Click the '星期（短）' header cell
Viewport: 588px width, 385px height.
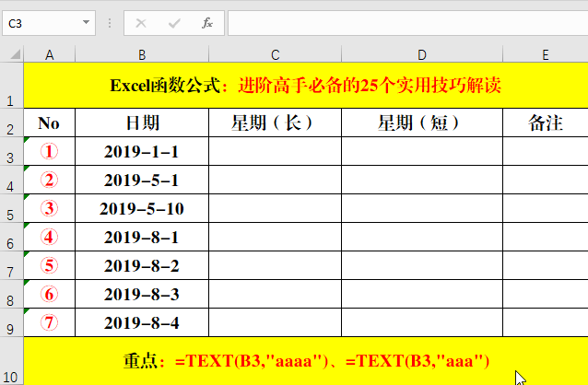[422, 122]
